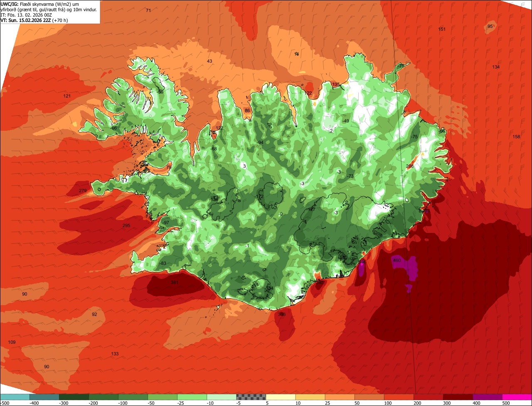Click the orange swatch between 25 and 50
The width and height of the screenshot is (532, 406).
(x=340, y=397)
